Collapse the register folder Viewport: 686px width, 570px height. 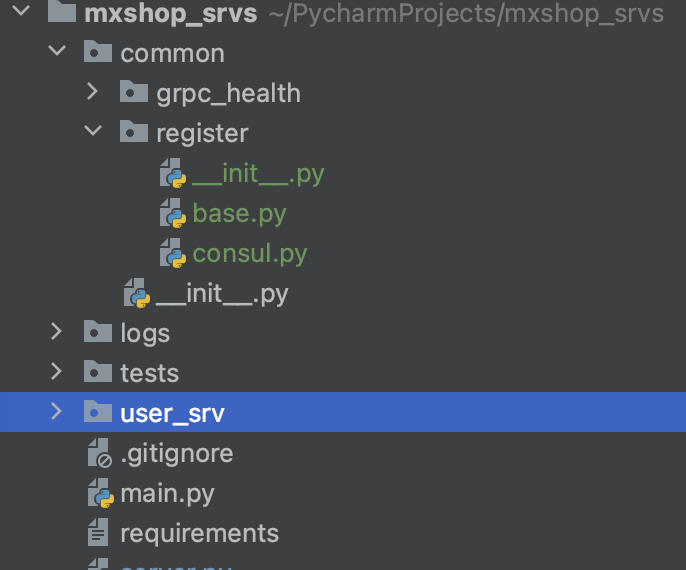point(92,133)
